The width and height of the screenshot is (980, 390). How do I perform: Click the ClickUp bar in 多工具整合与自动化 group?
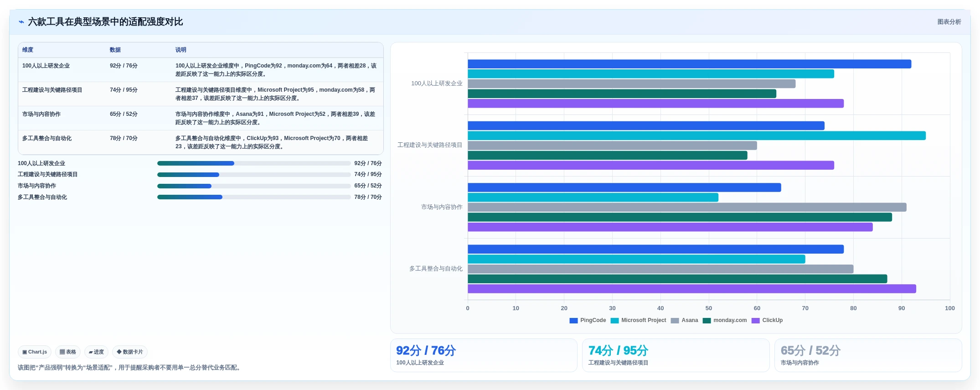(692, 289)
